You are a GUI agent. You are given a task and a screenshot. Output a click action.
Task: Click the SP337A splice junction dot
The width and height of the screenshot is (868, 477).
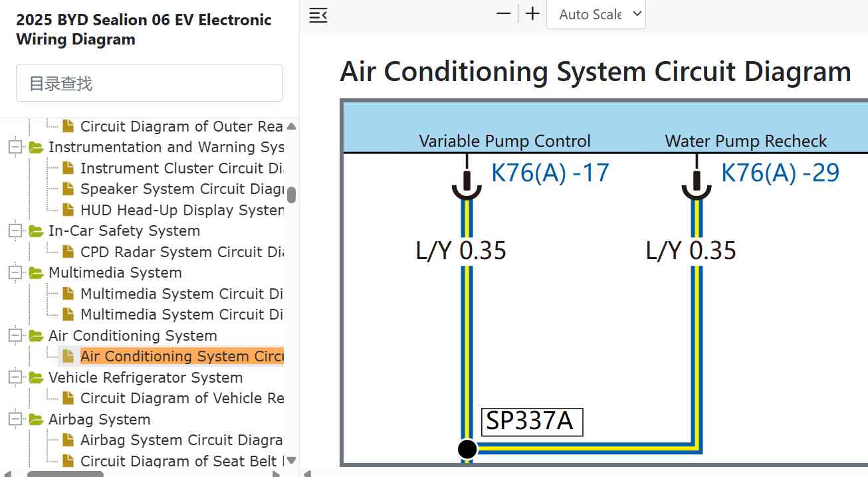tap(467, 449)
